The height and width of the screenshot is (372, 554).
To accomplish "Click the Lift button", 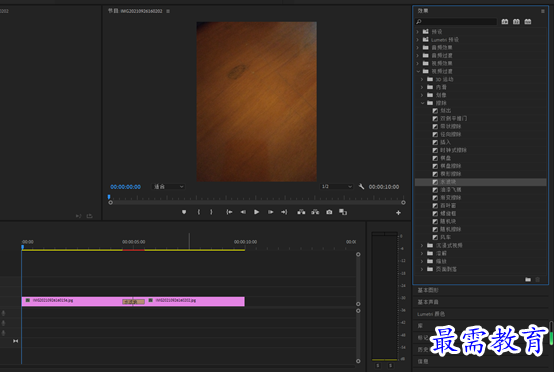I will [x=301, y=212].
